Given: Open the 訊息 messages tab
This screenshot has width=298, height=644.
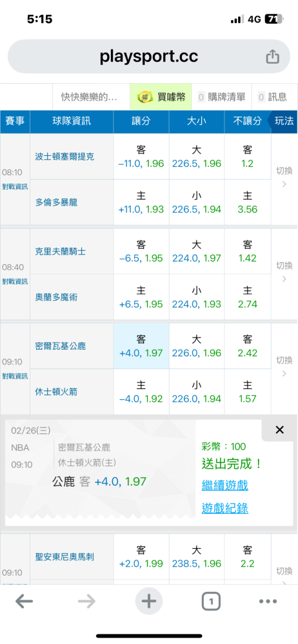Looking at the screenshot, I should coord(275,97).
